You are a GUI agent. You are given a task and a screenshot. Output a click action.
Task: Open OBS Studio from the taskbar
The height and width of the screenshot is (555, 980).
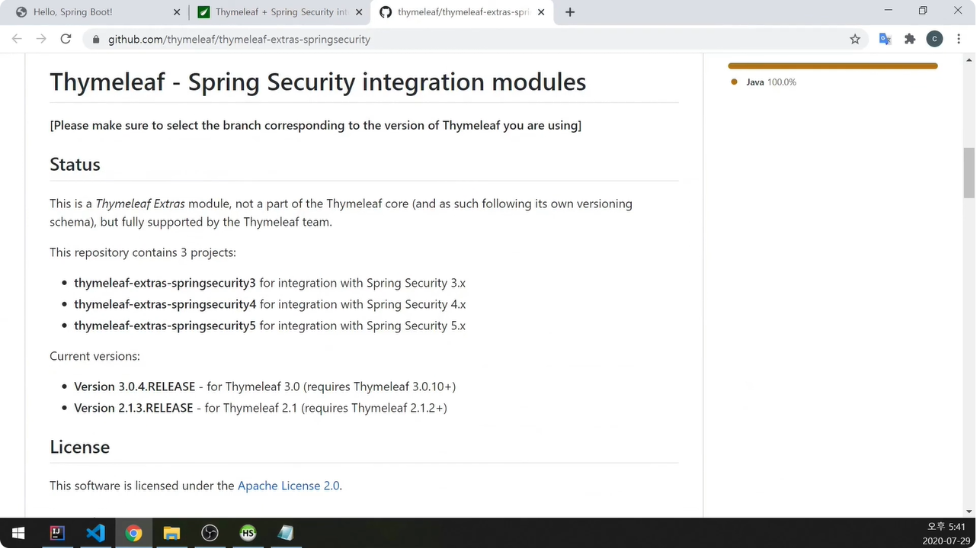pyautogui.click(x=210, y=533)
